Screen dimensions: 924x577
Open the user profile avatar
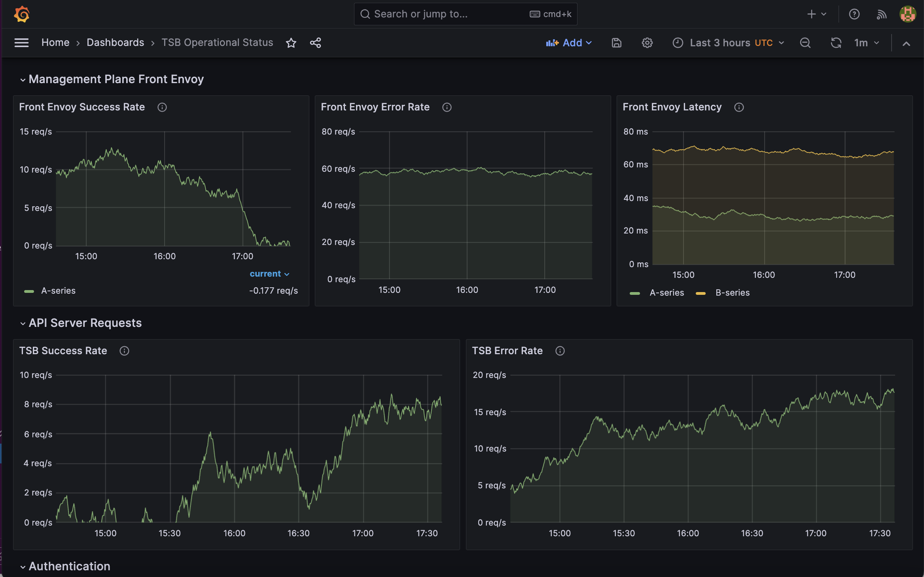pos(908,14)
